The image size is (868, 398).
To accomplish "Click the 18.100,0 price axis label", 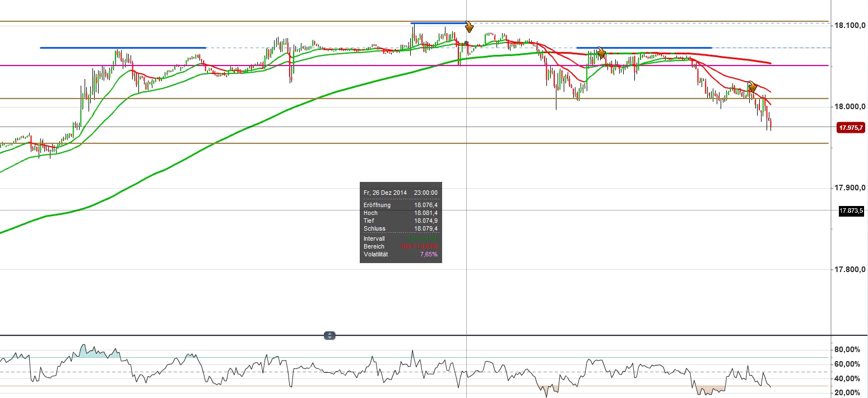I will pos(850,26).
